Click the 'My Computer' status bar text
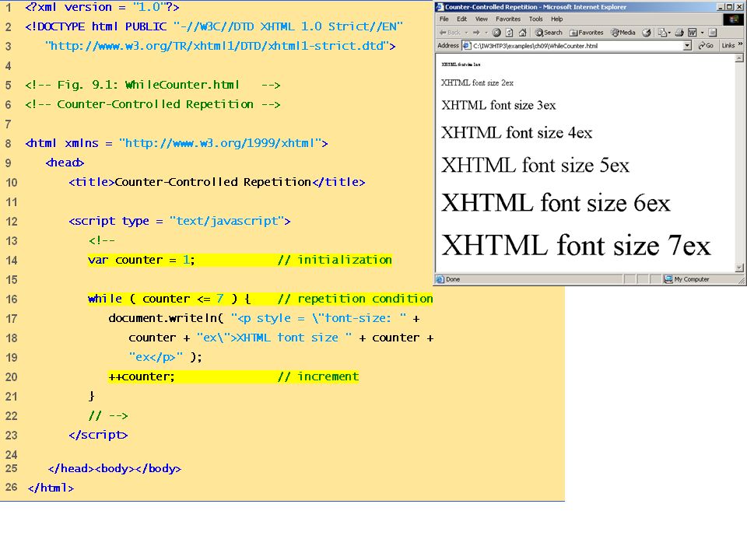 pyautogui.click(x=691, y=279)
